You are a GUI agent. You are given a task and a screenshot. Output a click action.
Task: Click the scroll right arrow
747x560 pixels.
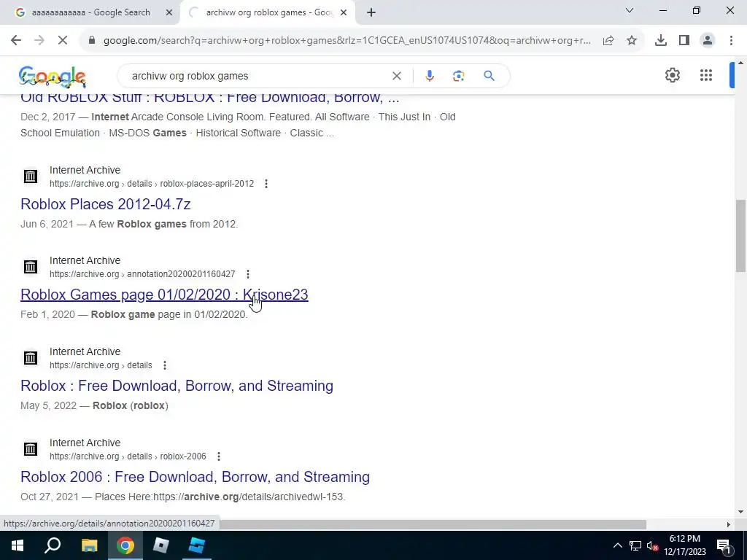coord(728,524)
